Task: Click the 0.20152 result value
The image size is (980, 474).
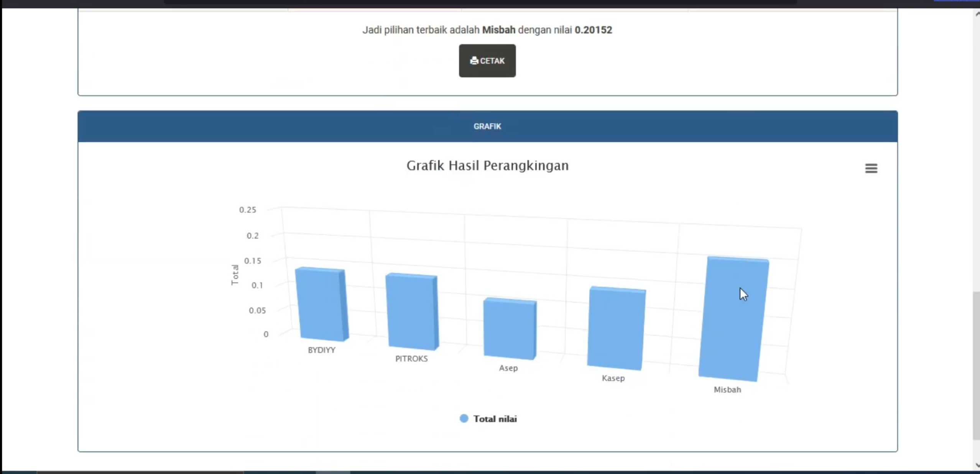Action: click(x=593, y=30)
